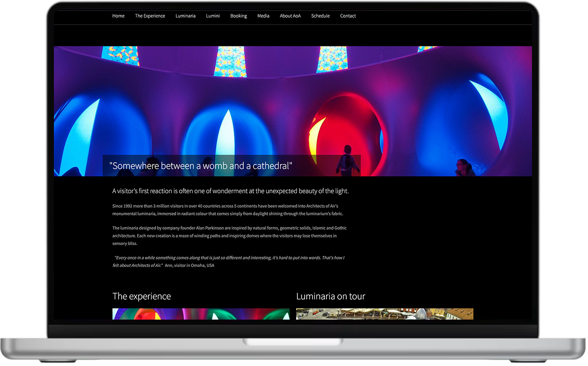The image size is (588, 366).
Task: Select Luminaria in the top navigation
Action: [186, 16]
